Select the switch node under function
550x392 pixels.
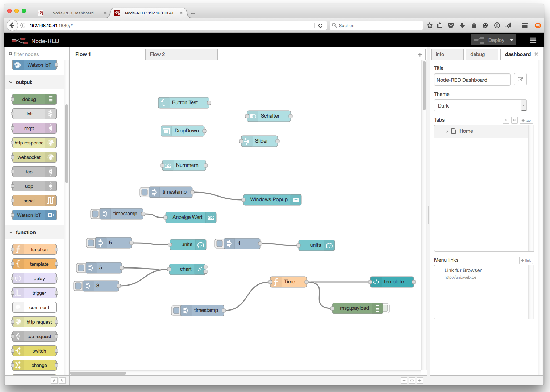(34, 351)
